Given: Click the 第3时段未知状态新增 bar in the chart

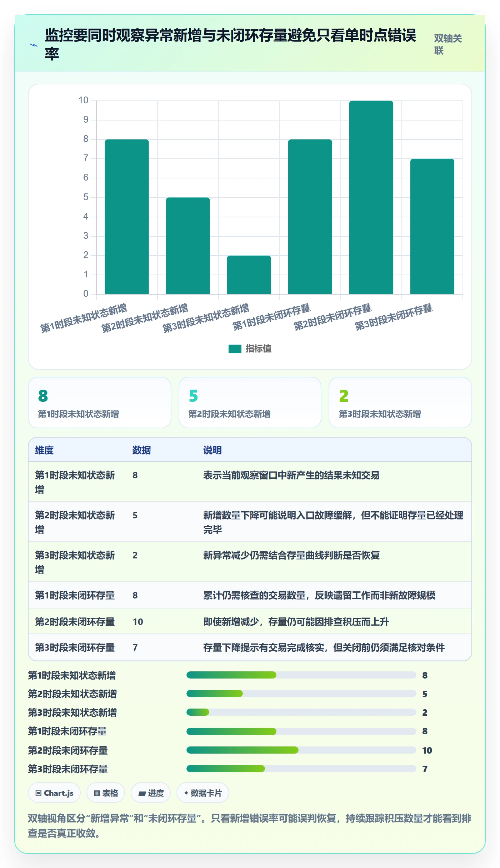Looking at the screenshot, I should tap(249, 275).
